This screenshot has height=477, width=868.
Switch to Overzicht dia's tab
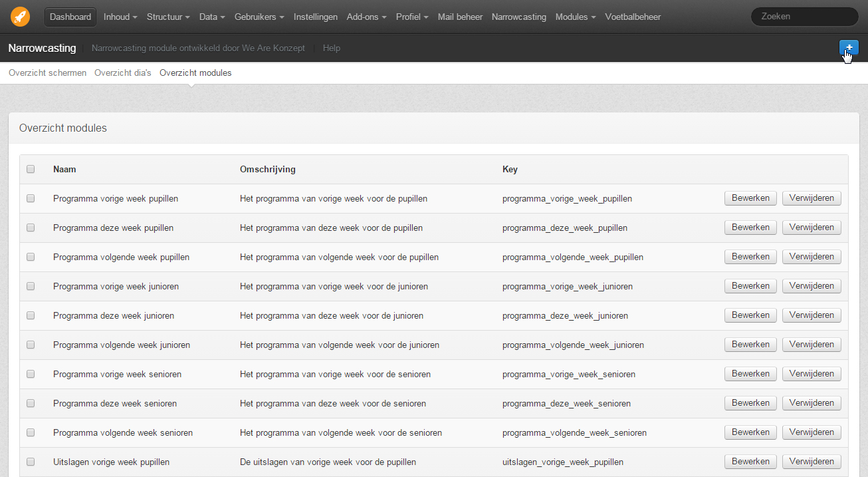[123, 73]
